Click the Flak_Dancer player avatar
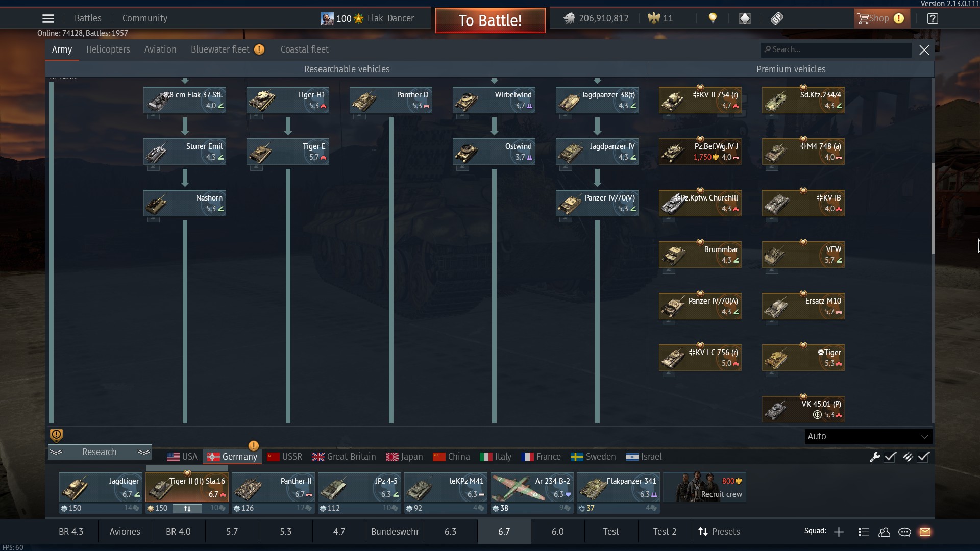Image resolution: width=980 pixels, height=551 pixels. (327, 19)
